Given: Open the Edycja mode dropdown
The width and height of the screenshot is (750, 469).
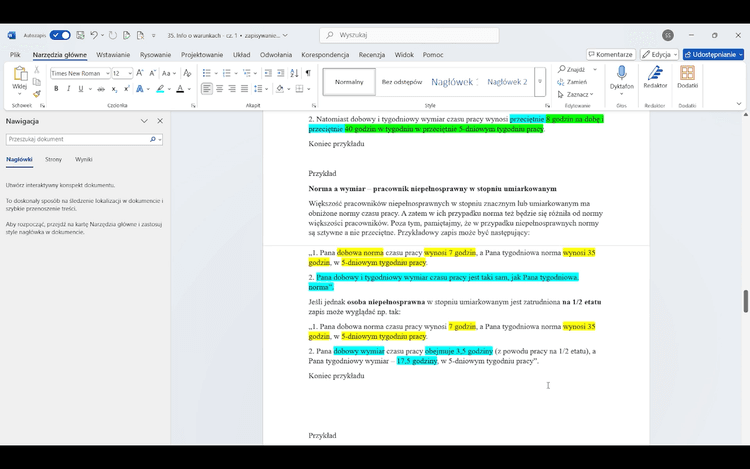Looking at the screenshot, I should 659,54.
